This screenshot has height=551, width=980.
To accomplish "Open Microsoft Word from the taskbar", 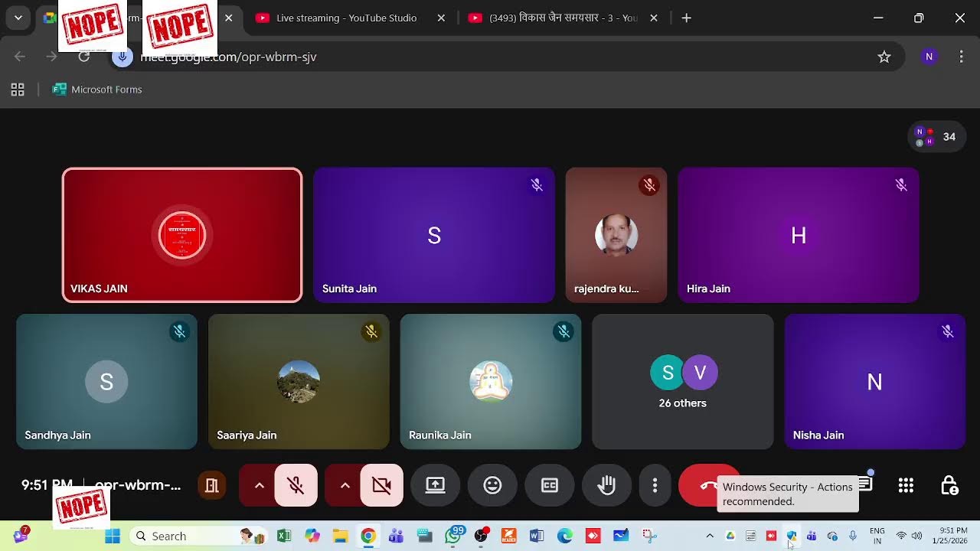I will [536, 536].
